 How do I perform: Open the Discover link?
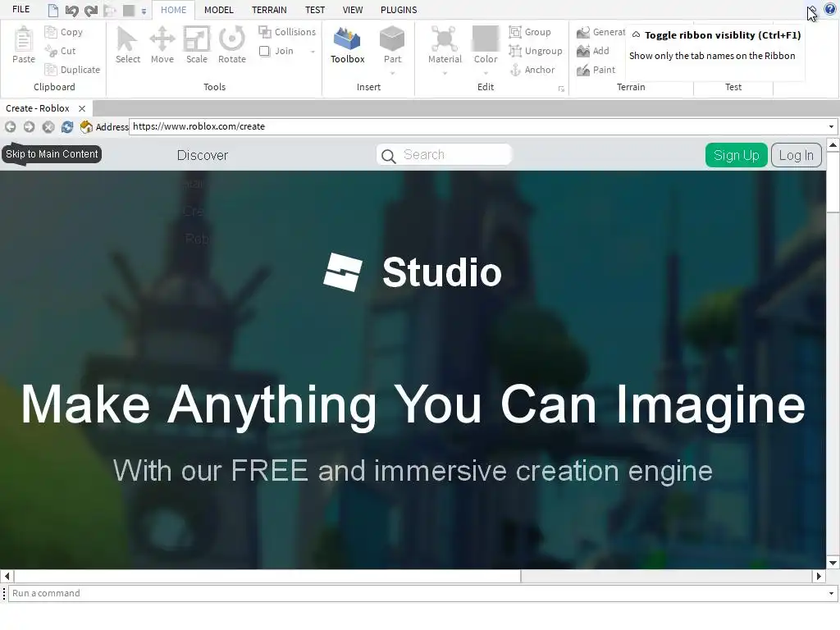click(x=203, y=155)
